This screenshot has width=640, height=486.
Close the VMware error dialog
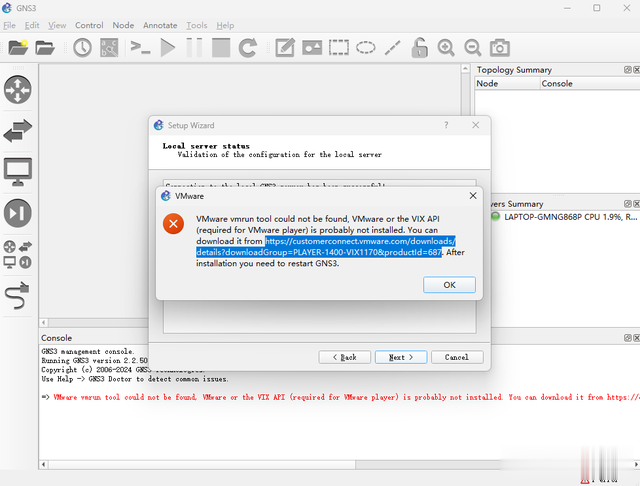pyautogui.click(x=473, y=196)
